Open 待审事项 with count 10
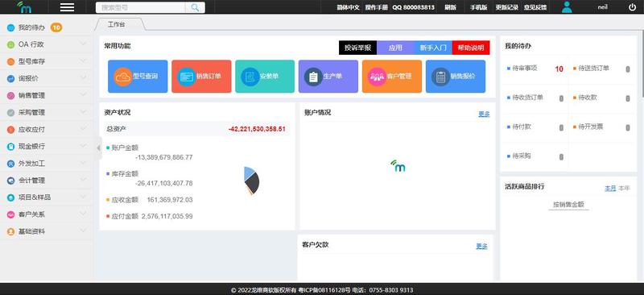Viewport: 644px width, 295px height. click(535, 69)
